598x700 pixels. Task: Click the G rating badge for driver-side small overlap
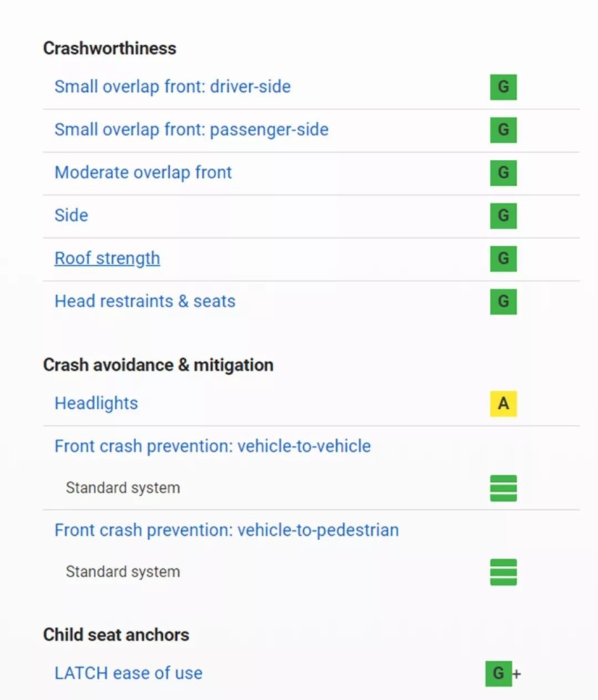(x=503, y=87)
